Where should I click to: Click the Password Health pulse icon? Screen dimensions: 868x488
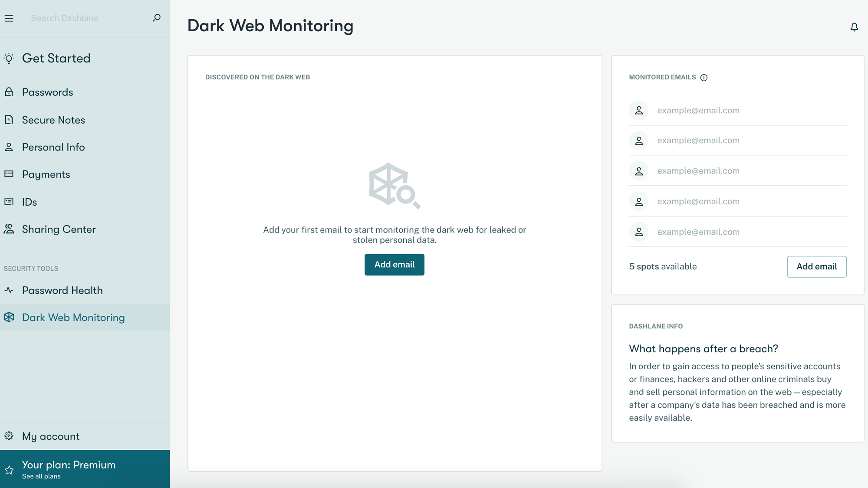click(9, 290)
